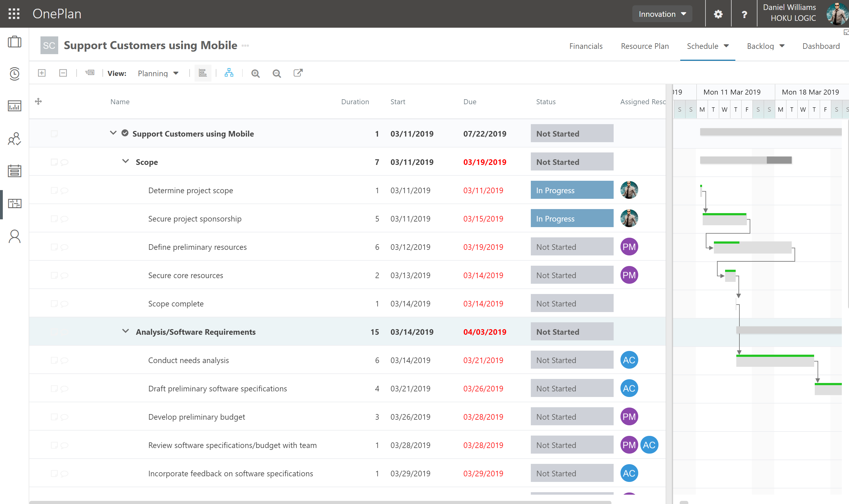Open the Financials tab
The image size is (849, 504).
[x=586, y=46]
